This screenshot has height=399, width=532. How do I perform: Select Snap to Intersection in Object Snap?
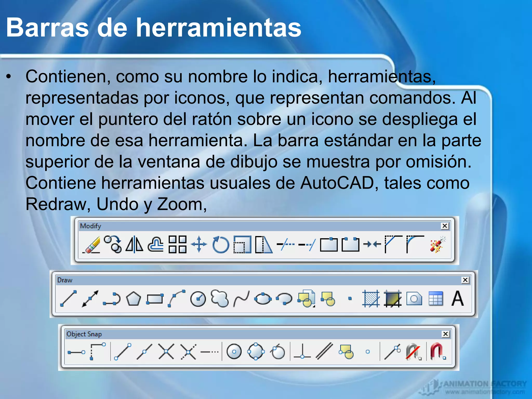[x=166, y=351]
